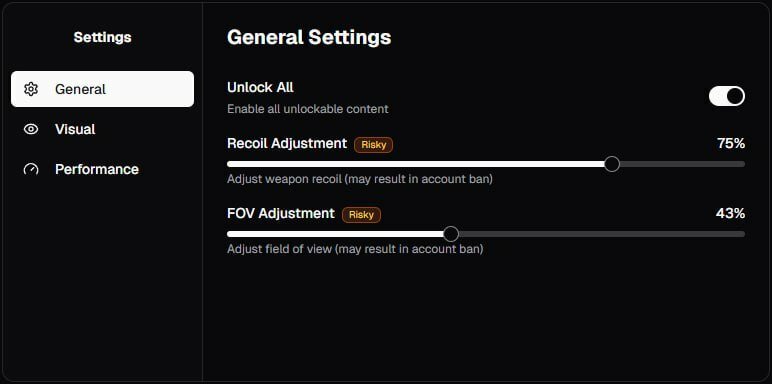Click the Risky badge next to Recoil Adjustment
The image size is (772, 384).
pos(374,145)
